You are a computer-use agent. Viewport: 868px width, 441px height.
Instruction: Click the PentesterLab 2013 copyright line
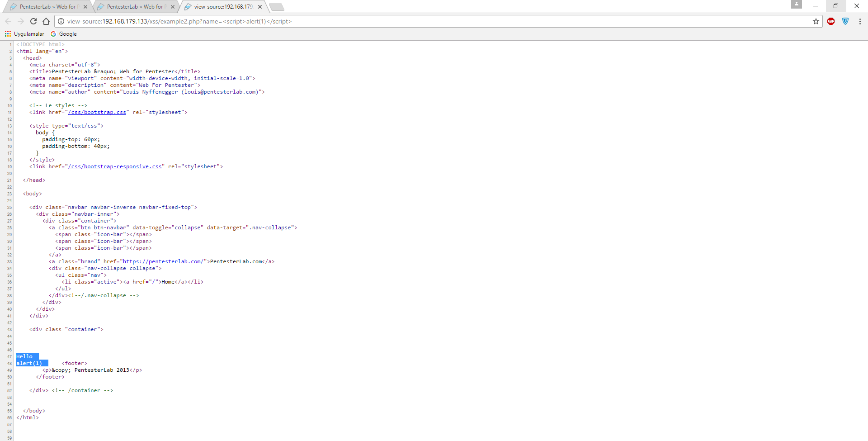coord(92,370)
